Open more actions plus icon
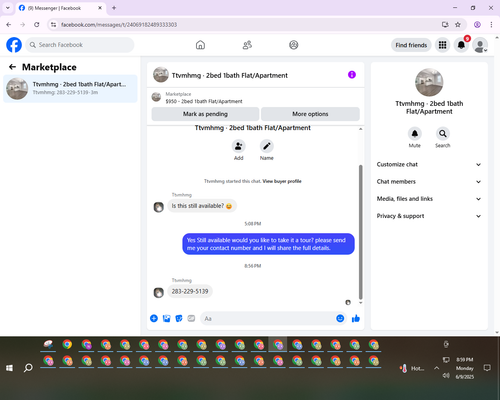Image resolution: width=500 pixels, height=400 pixels. point(154,318)
